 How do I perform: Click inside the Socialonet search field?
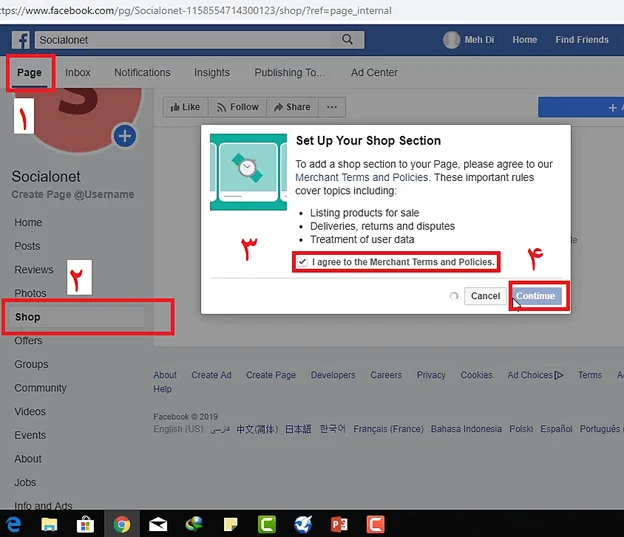click(x=185, y=40)
